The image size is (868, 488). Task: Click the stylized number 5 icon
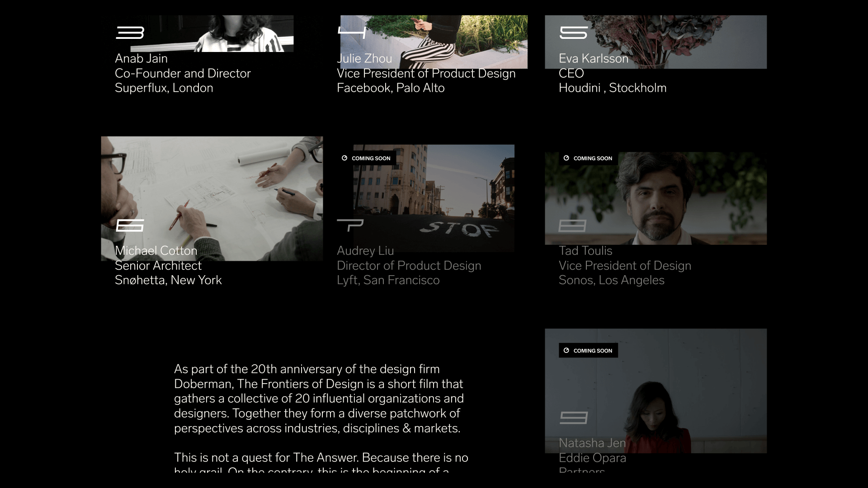(573, 33)
